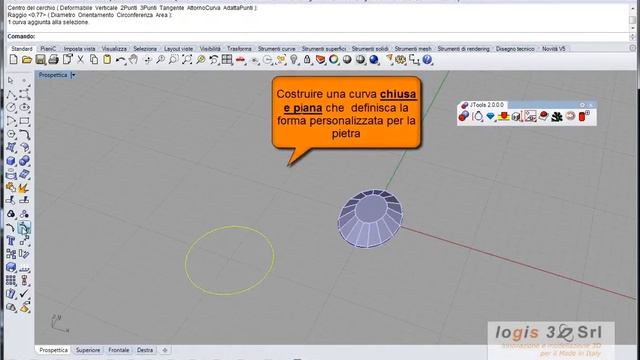Switch to the PianiC toolbar tab

[48, 49]
